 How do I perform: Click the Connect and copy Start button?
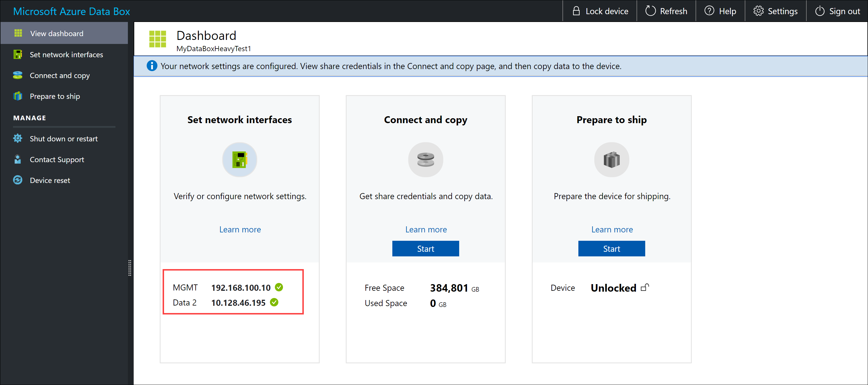pos(425,249)
